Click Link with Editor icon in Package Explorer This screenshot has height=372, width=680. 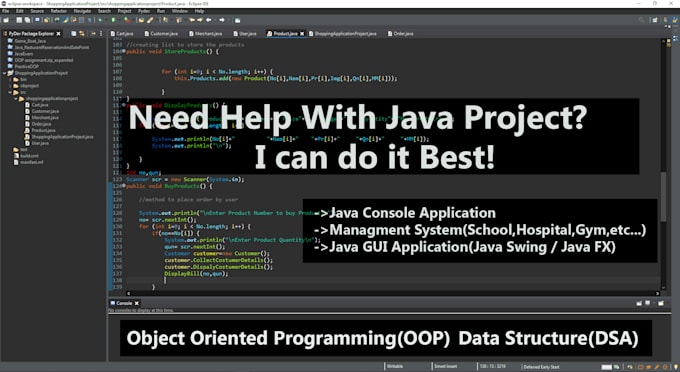82,33
